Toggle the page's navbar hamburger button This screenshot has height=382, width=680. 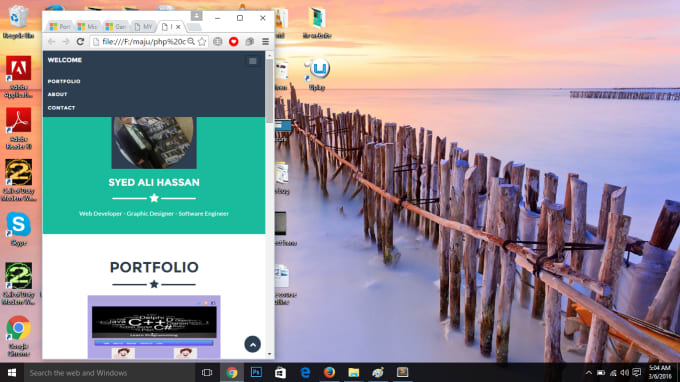click(x=252, y=61)
